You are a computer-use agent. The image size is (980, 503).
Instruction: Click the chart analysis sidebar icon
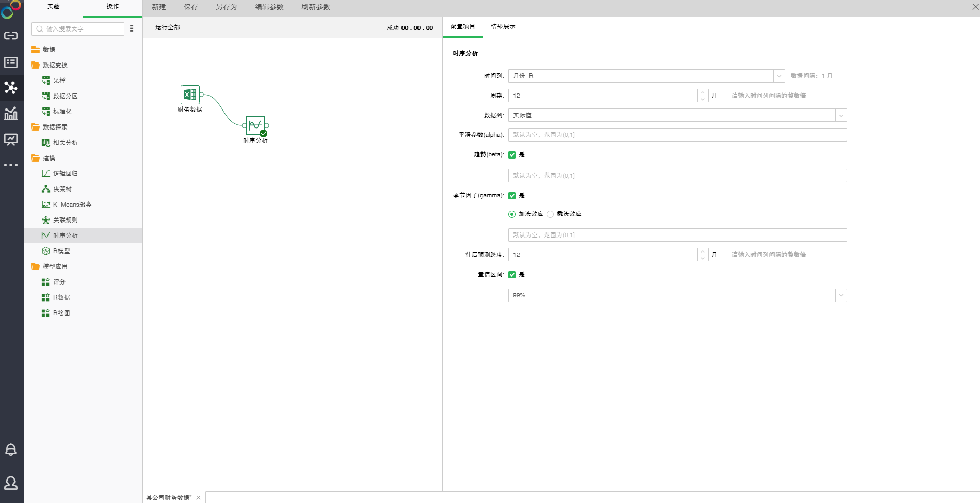click(11, 114)
